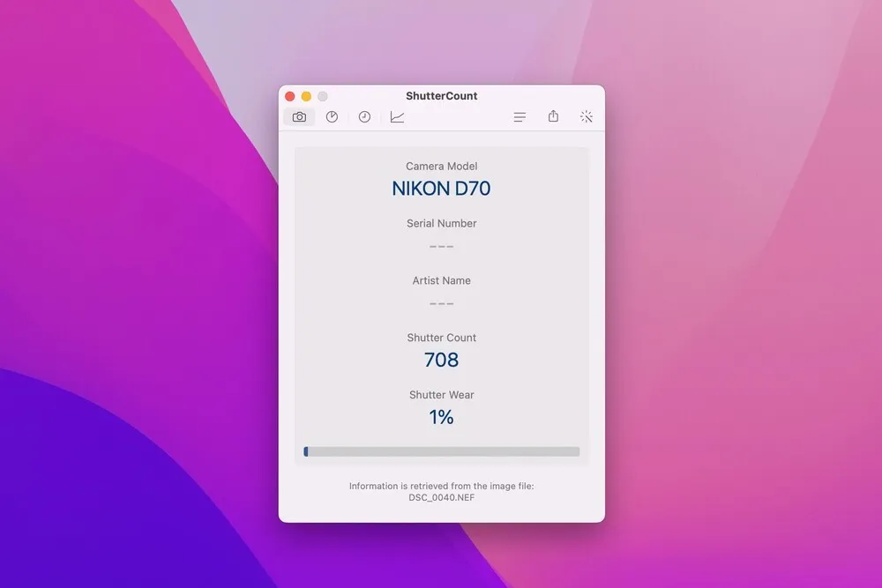Click the sparkle burst icon in toolbar
The width and height of the screenshot is (882, 588).
[587, 117]
